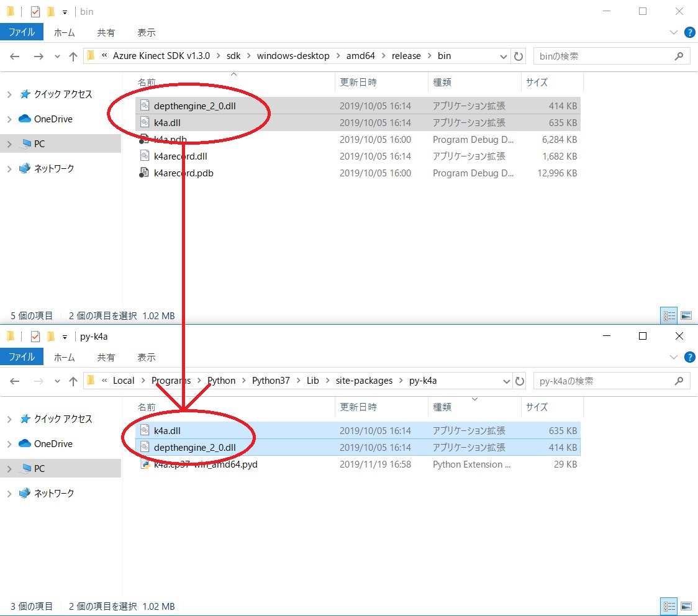Screen dimensions: 698x616
Task: Click search icon in py-k4a search box
Action: tap(679, 381)
